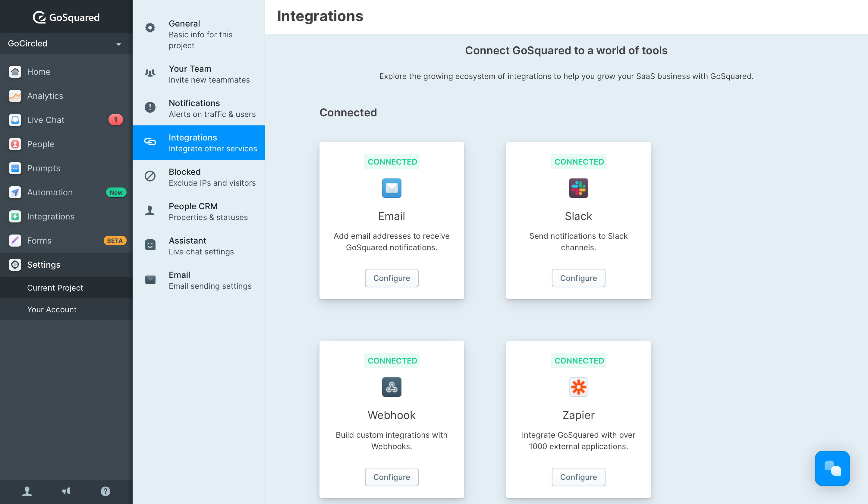The image size is (868, 504).
Task: Open Email sending settings tab
Action: click(x=199, y=280)
